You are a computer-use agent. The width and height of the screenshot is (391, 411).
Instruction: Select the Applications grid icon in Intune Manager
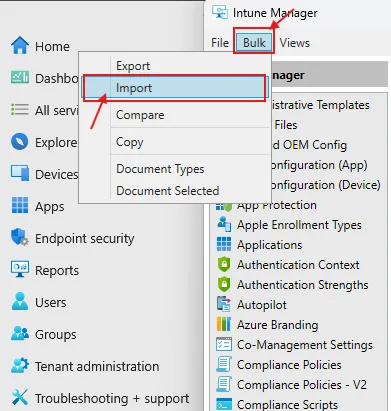[x=224, y=244]
